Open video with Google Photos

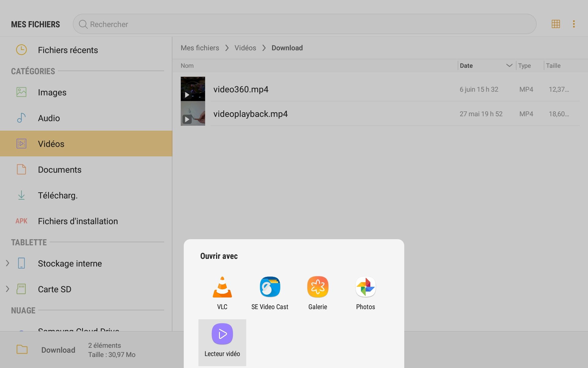click(365, 287)
